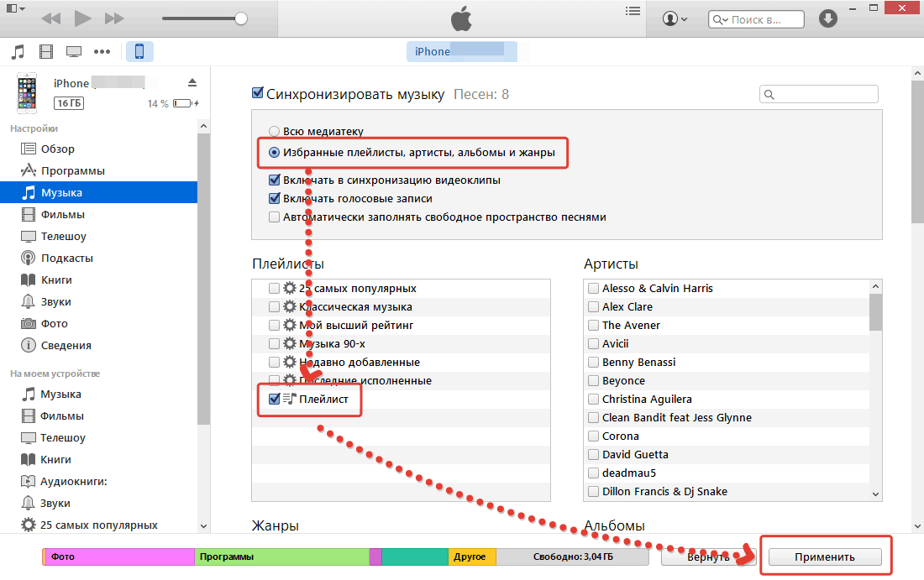Screen dimensions: 924x580
Task: Check artist deadmau5
Action: [x=593, y=473]
